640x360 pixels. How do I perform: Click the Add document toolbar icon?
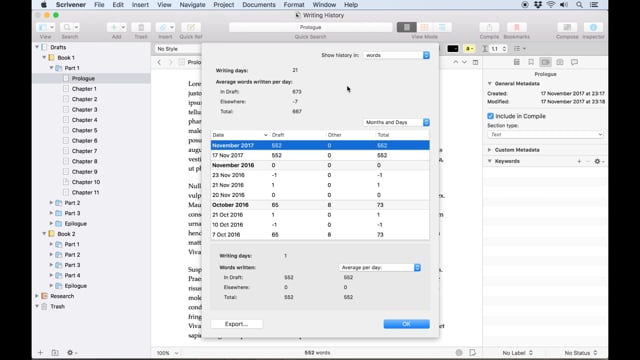click(116, 27)
